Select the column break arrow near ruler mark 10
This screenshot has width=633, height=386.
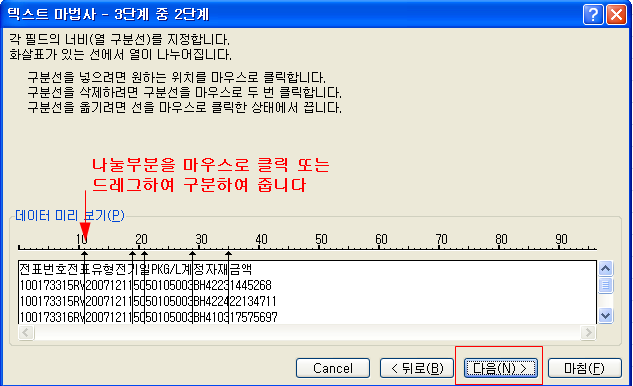84,255
